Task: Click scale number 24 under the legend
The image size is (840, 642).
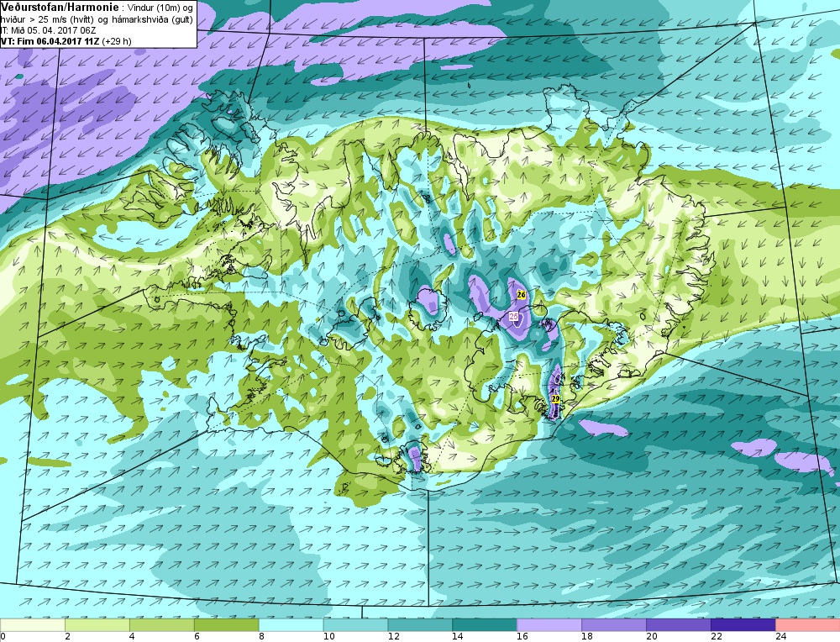Action: coord(780,637)
